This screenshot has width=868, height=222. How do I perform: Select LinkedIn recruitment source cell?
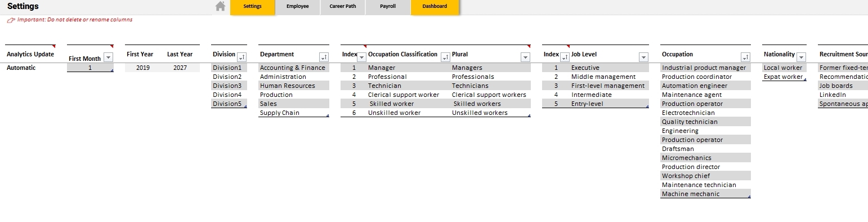point(843,95)
